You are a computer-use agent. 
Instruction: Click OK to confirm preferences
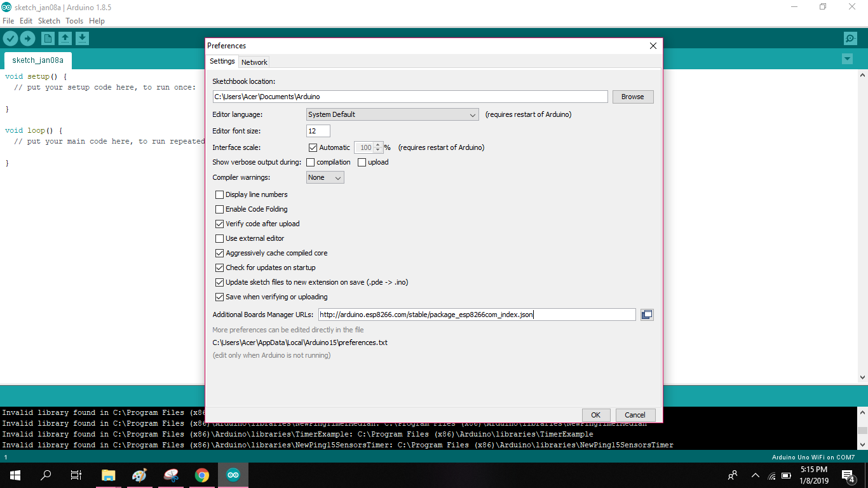[x=596, y=415]
